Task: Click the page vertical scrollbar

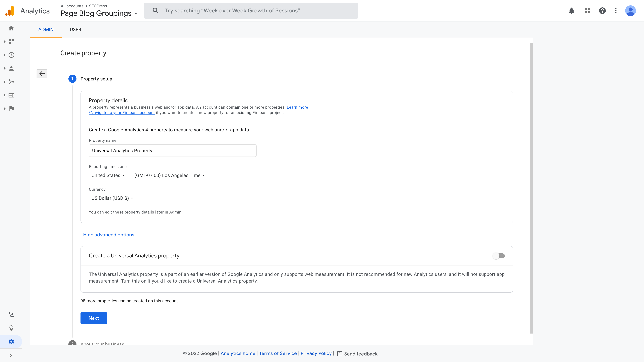Action: coord(531,188)
